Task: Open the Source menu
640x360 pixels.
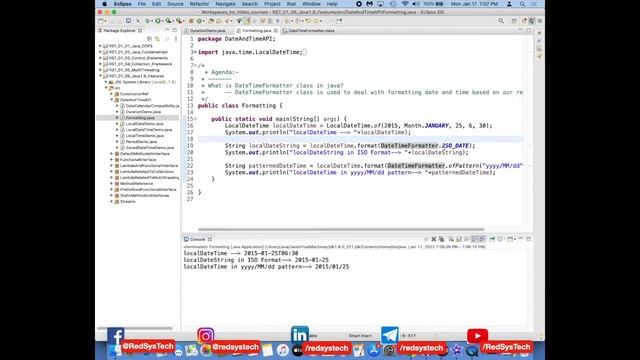Action: tap(175, 4)
